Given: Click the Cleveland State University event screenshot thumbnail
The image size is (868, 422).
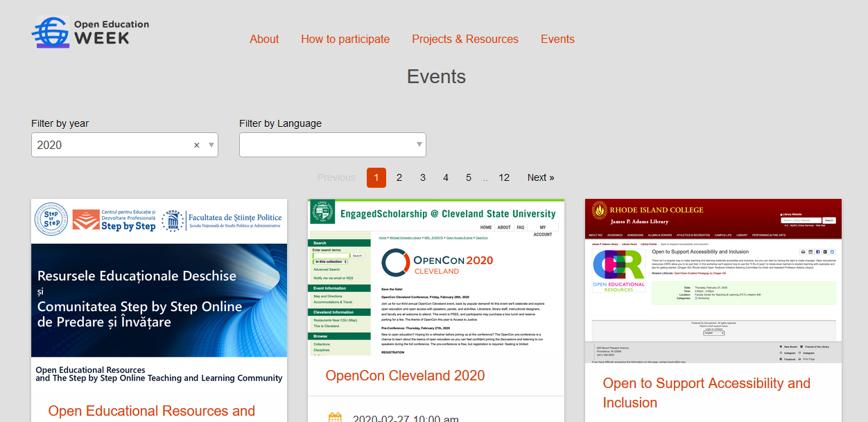Looking at the screenshot, I should pos(436,278).
